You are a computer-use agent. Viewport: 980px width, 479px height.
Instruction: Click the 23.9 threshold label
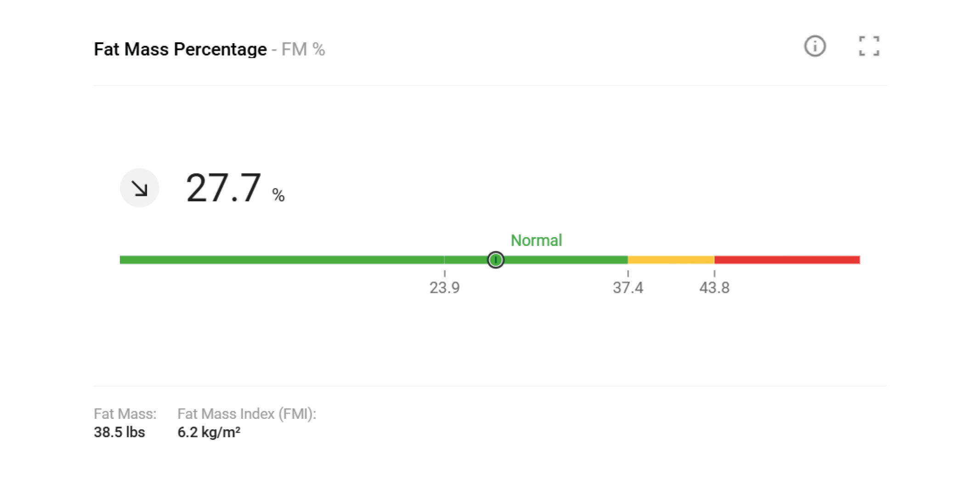coord(444,288)
